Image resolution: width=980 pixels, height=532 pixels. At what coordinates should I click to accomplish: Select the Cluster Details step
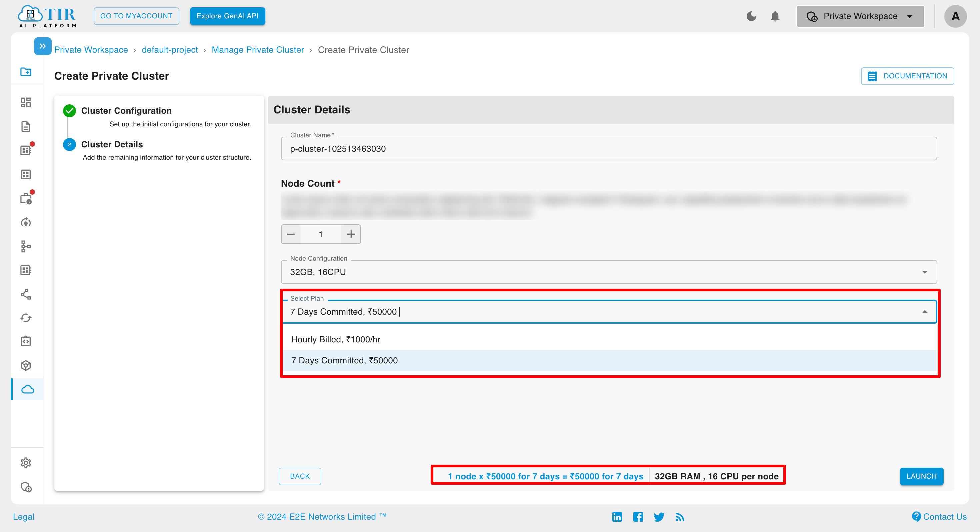(x=112, y=145)
